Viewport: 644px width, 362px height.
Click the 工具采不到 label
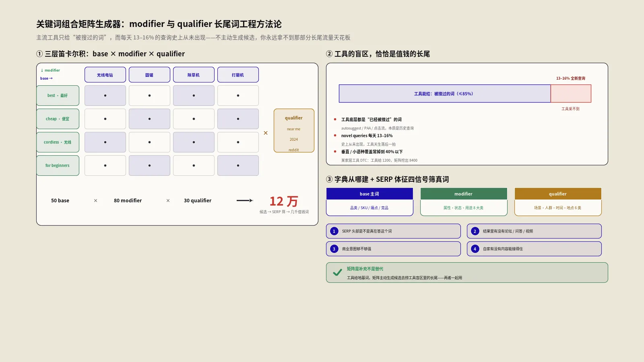coord(571,109)
